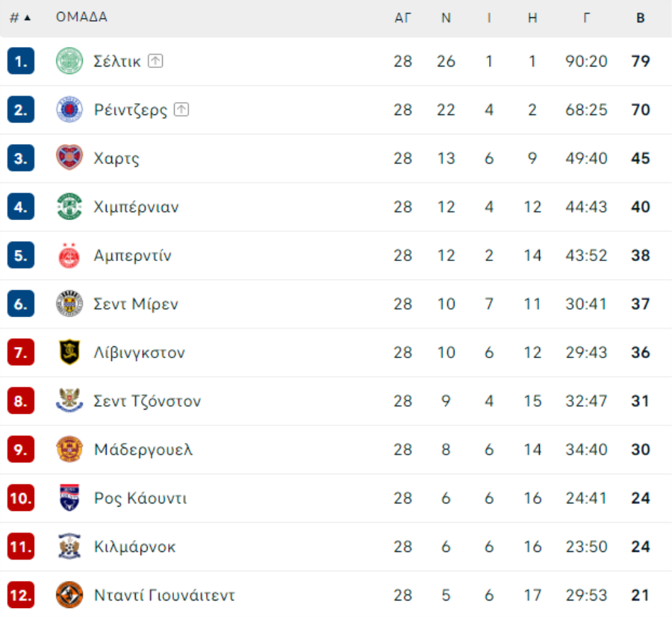
Task: Click the Livingston yellow-black crest
Action: pos(69,352)
